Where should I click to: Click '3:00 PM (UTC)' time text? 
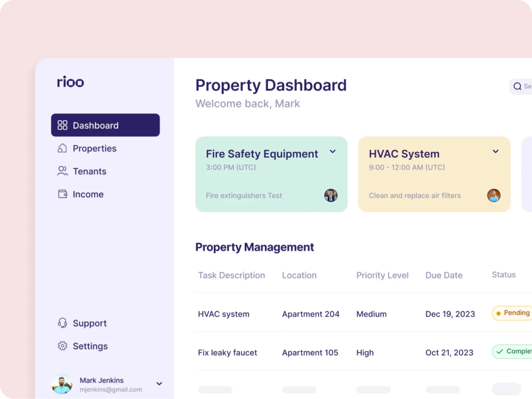point(231,167)
